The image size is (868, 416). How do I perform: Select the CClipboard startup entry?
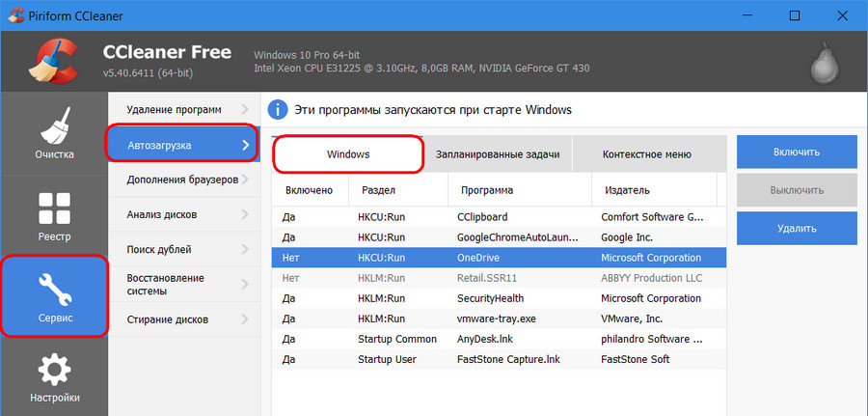click(x=499, y=217)
